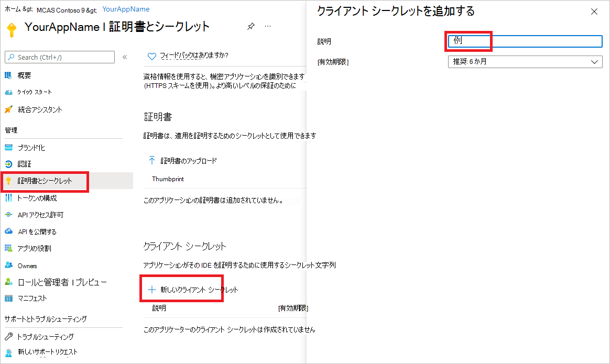610x364 pixels.
Task: Click the yellow key icon beside the YourAppName title
Action: (x=12, y=30)
